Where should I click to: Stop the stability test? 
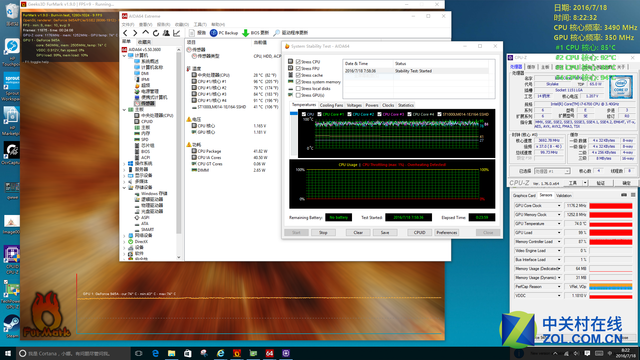(323, 233)
